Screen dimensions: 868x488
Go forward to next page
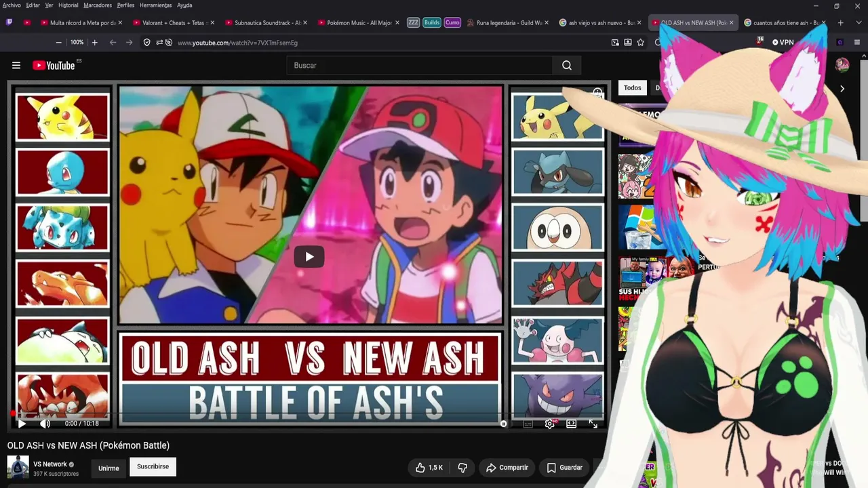[129, 42]
